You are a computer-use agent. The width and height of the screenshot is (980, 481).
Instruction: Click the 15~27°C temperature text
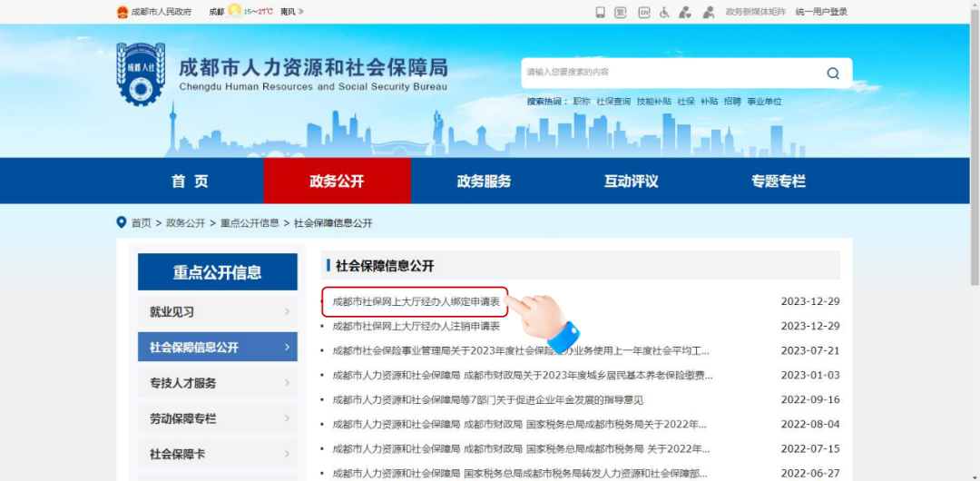tap(260, 12)
